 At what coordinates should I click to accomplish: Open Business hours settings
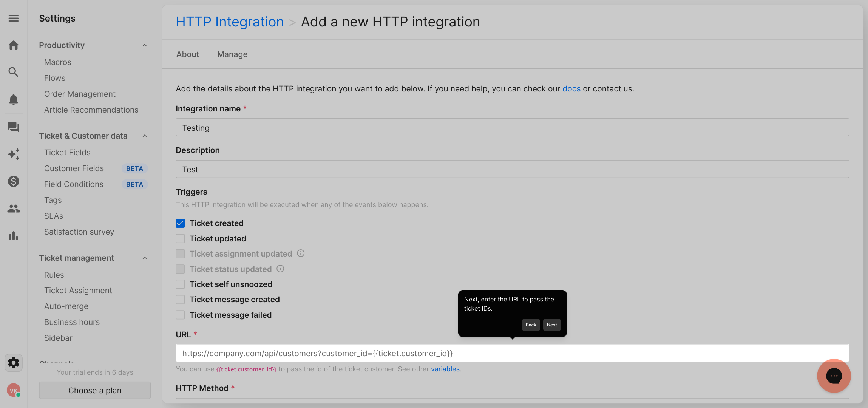(72, 322)
